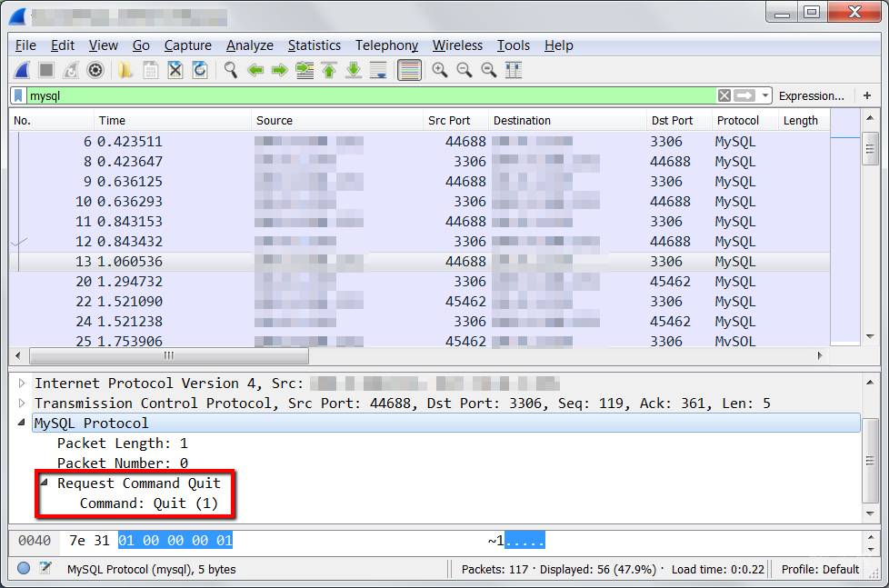Toggle auto scroll during live capture
The image size is (889, 588).
[378, 70]
